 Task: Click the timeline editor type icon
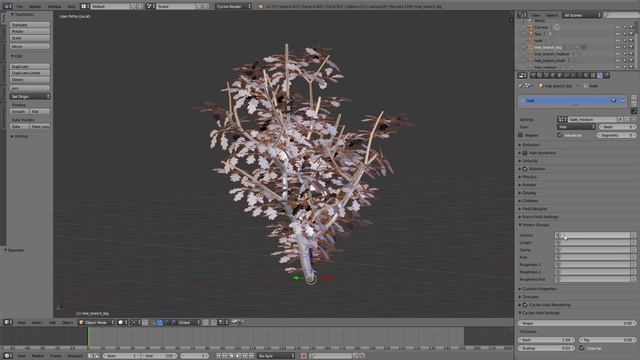coord(7,356)
